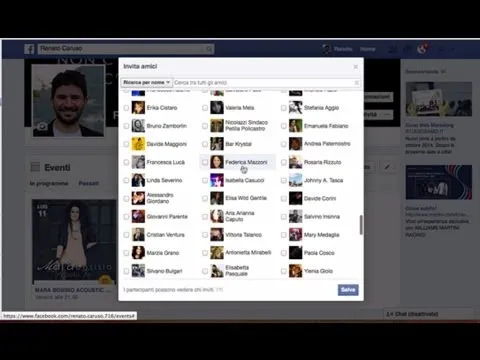
Task: Tick the checkbox next to Francesca Lucà
Action: click(126, 162)
